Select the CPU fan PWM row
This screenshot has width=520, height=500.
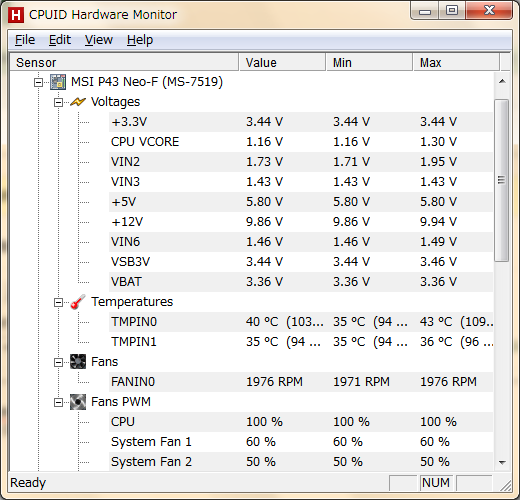coord(301,422)
